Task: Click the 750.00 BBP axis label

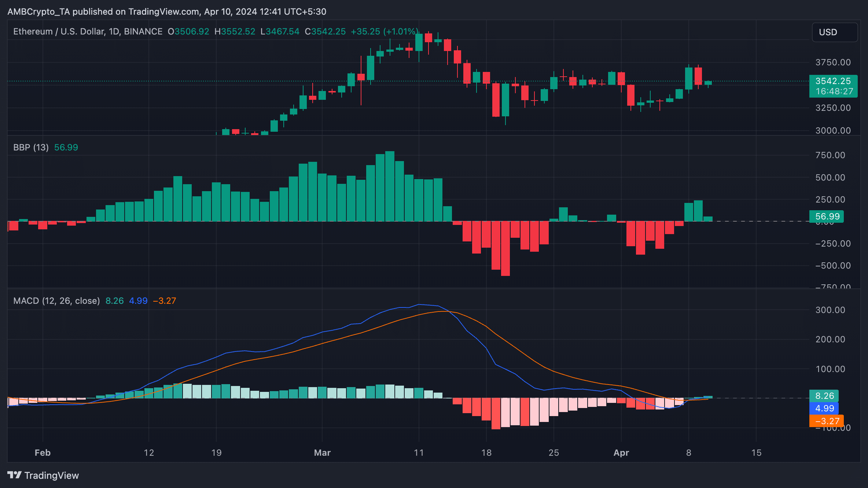Action: [830, 155]
